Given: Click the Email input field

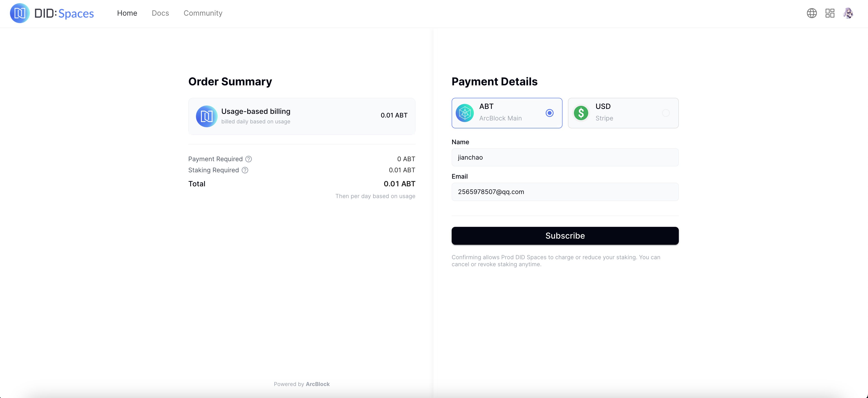Looking at the screenshot, I should (x=565, y=192).
